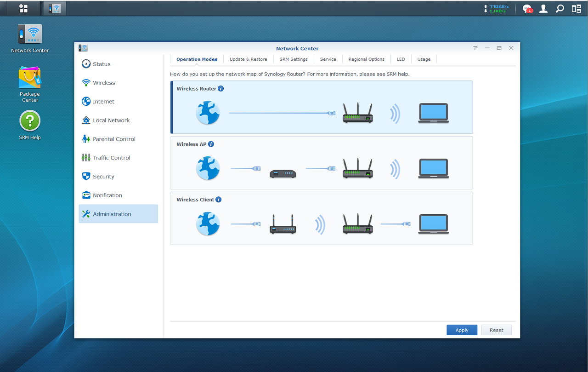Click the Wireless AP info icon
Viewport: 588px width, 372px height.
coord(211,144)
